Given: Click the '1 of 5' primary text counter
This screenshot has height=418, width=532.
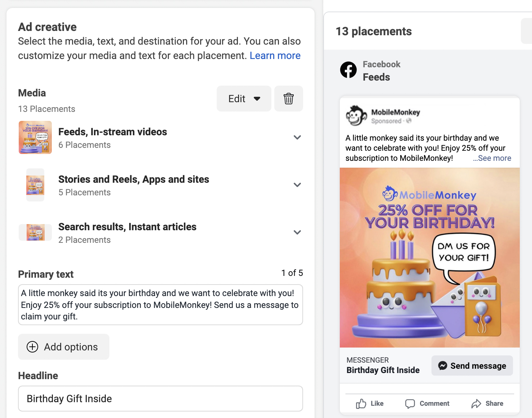Looking at the screenshot, I should [x=292, y=273].
